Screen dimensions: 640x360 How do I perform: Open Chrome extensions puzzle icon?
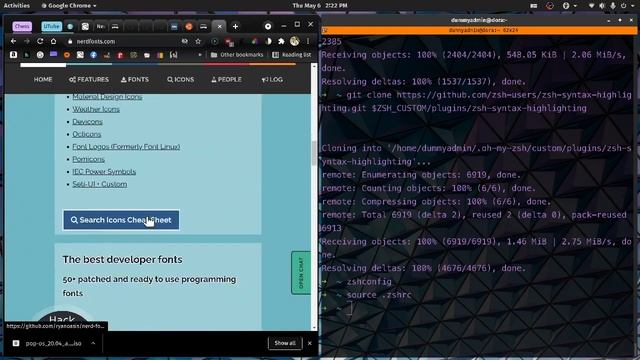pyautogui.click(x=281, y=41)
